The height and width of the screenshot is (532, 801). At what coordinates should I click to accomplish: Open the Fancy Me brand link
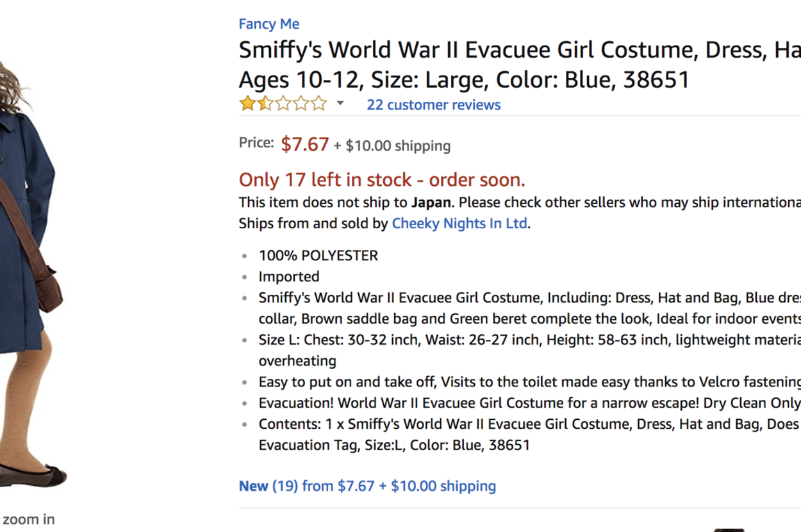pos(268,24)
